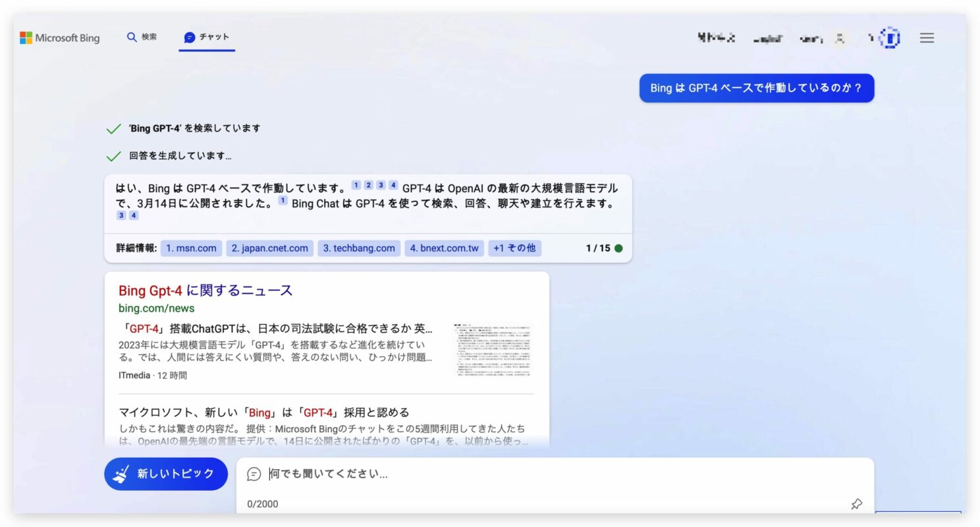Click the chat input field
Viewport: 980px width, 527px height.
tap(555, 474)
